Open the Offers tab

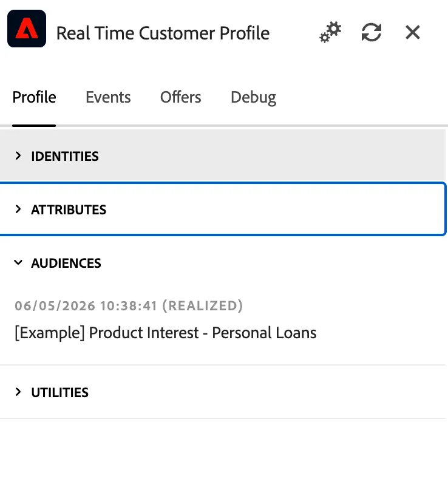tap(181, 97)
